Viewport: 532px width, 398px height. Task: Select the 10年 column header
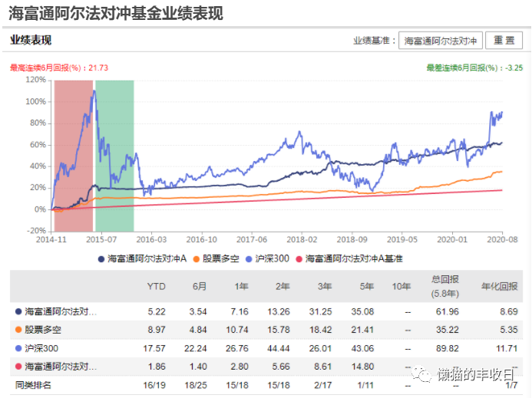(401, 287)
